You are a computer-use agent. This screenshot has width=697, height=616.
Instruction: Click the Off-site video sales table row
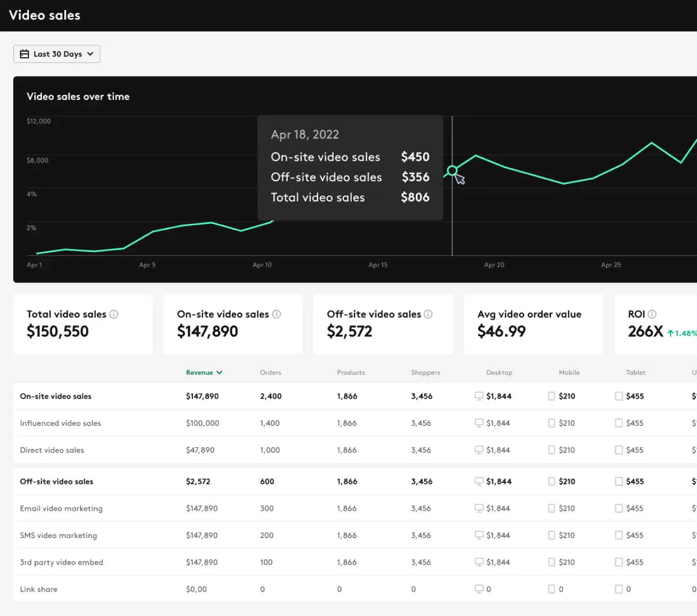click(355, 481)
